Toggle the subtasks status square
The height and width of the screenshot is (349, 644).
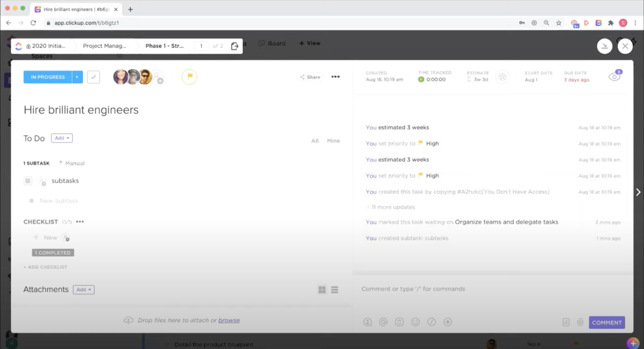tap(28, 181)
